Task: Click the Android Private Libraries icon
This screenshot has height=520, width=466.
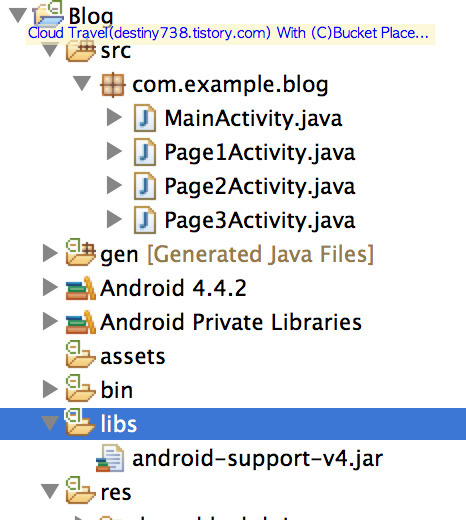Action: [81, 322]
